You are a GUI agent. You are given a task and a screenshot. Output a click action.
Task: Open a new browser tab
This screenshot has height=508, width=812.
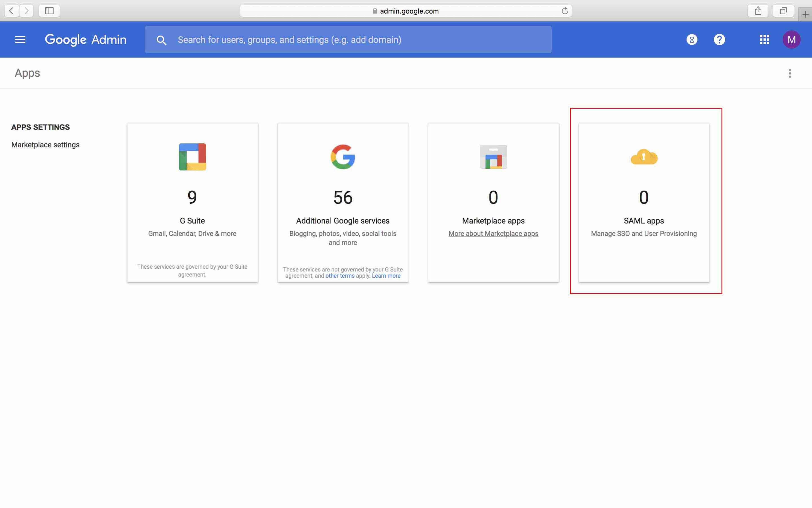coord(805,14)
